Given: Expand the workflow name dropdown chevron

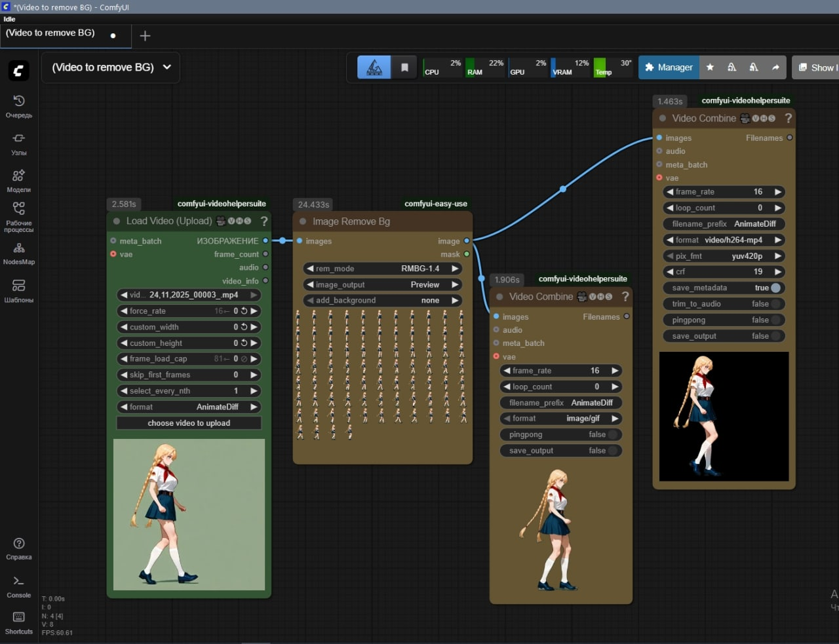Looking at the screenshot, I should (167, 67).
